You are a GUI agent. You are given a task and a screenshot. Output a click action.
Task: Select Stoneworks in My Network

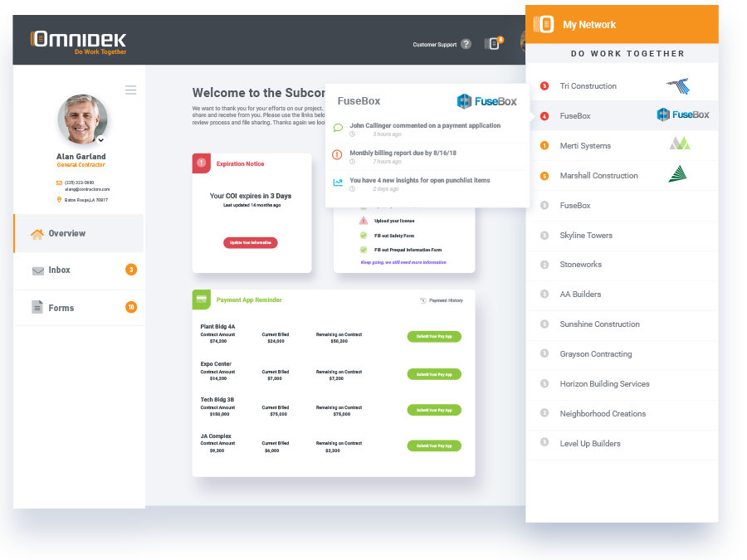(x=622, y=265)
